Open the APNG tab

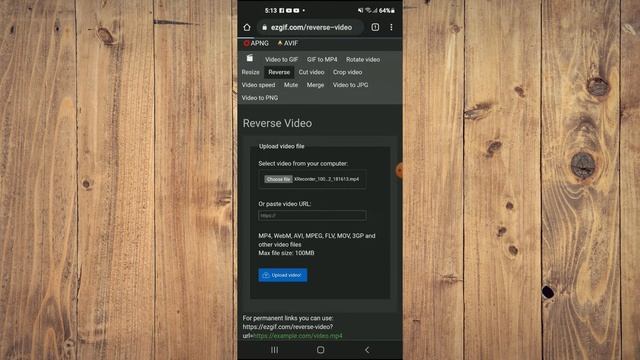(x=256, y=43)
